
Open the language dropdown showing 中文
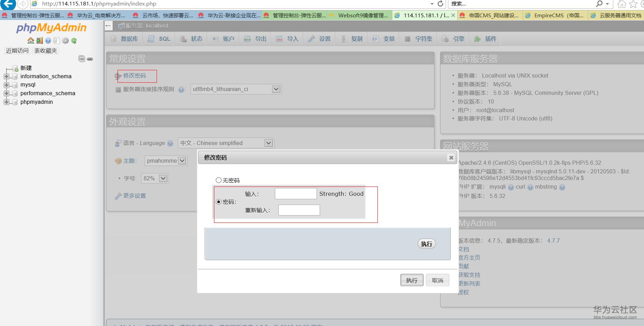[x=226, y=143]
